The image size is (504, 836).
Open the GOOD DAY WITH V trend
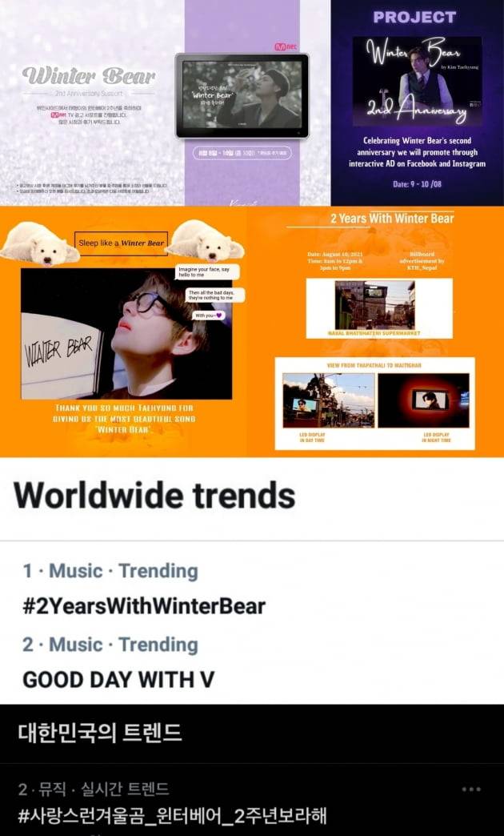118,679
